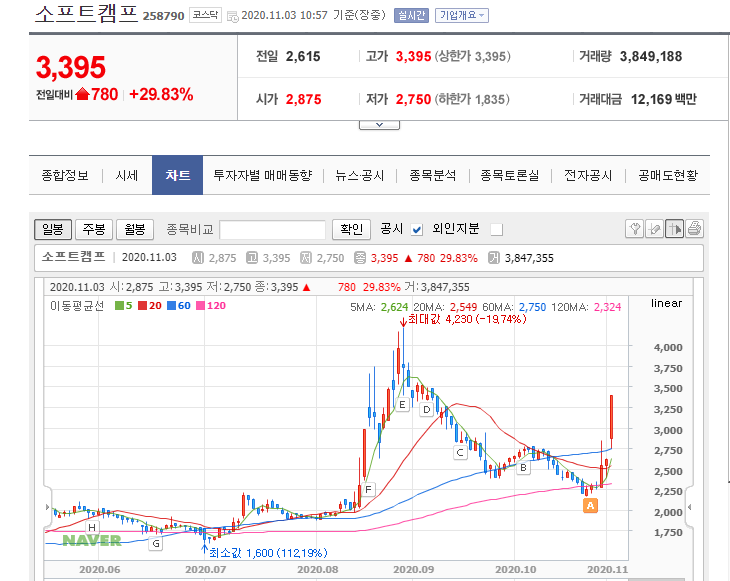Click the 최소값 1,600 label
The width and height of the screenshot is (730, 581).
point(268,553)
